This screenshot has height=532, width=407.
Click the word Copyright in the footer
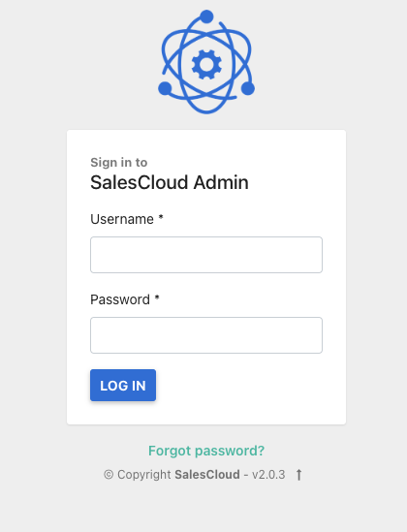(x=143, y=475)
